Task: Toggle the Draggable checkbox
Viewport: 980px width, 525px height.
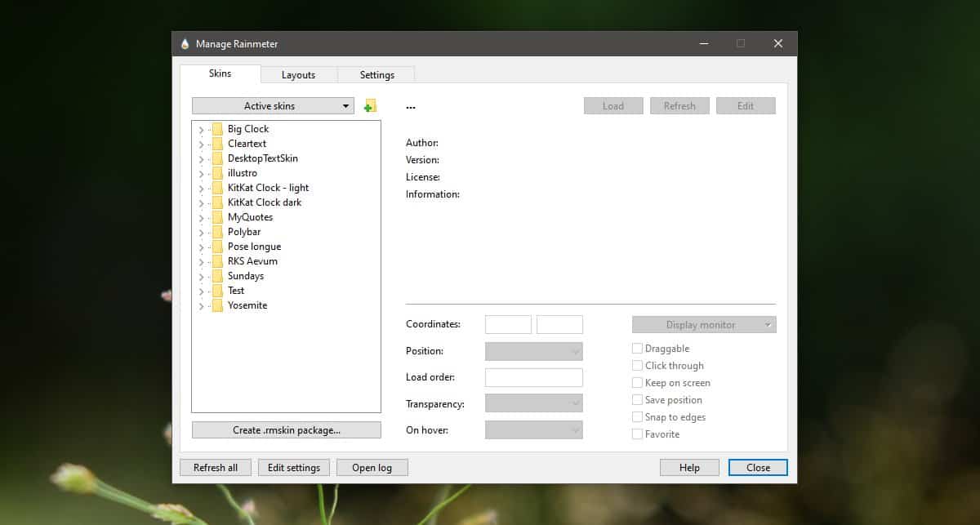Action: [x=638, y=349]
